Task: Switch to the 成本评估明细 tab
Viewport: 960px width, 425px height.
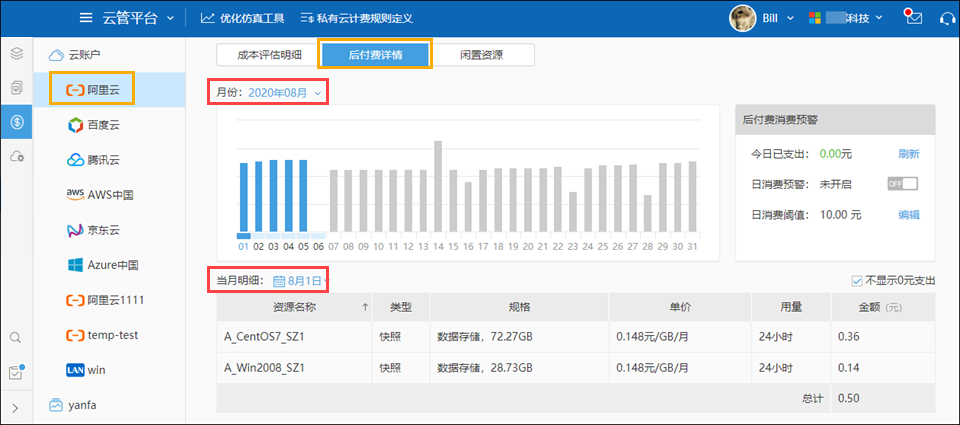Action: pos(262,55)
